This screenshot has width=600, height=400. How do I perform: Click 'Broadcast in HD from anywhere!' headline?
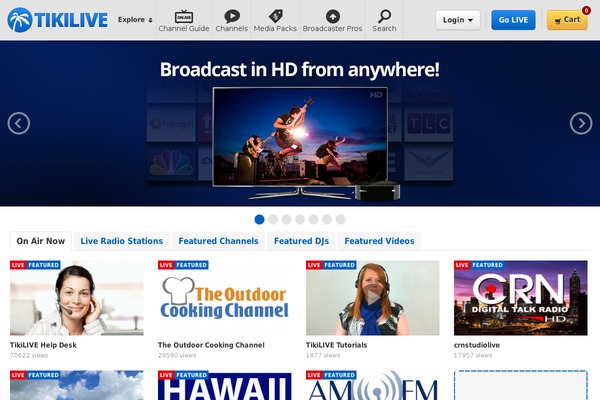(x=300, y=69)
